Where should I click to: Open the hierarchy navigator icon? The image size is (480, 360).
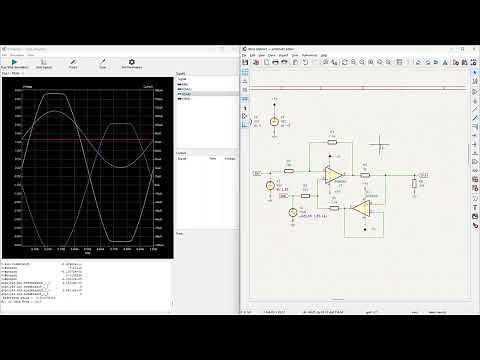(399, 62)
